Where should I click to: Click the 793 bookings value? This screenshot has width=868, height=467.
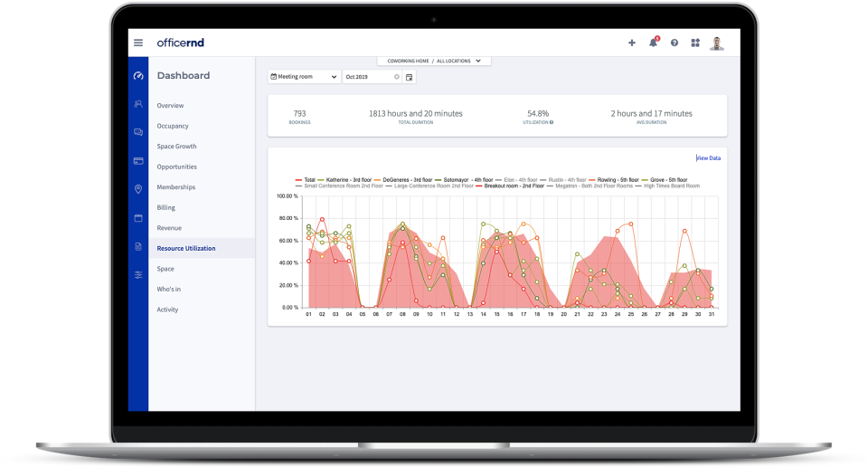pyautogui.click(x=299, y=113)
